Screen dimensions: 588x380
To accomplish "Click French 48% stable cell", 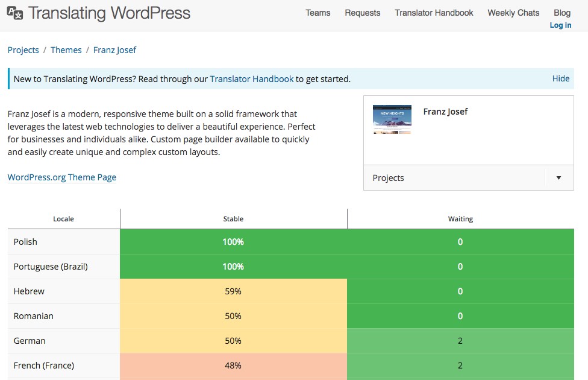I will point(233,366).
